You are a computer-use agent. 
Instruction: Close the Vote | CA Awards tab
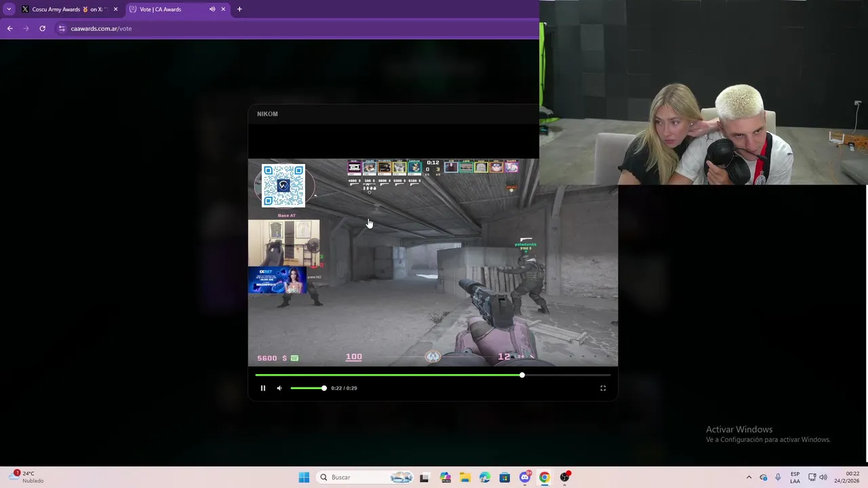coord(223,9)
